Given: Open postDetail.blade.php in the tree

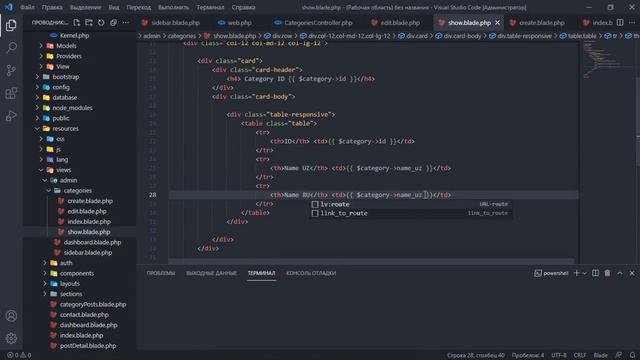Looking at the screenshot, I should [88, 346].
